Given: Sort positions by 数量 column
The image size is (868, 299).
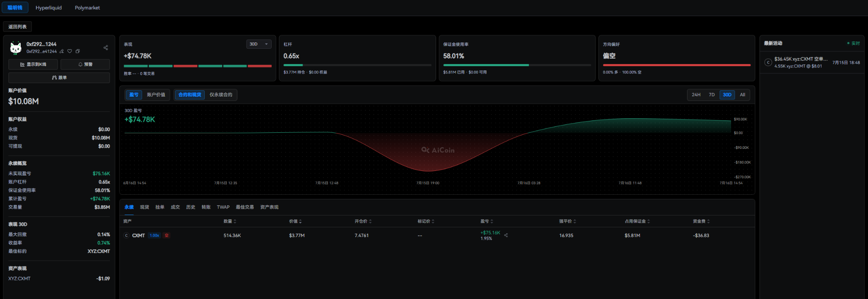Looking at the screenshot, I should point(230,221).
